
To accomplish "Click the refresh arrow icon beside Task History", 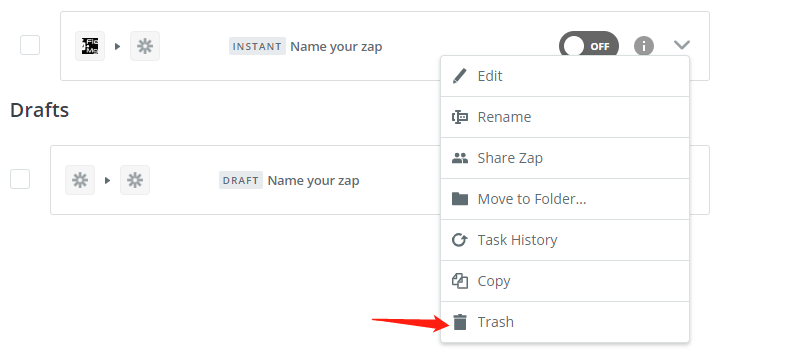I will click(460, 240).
